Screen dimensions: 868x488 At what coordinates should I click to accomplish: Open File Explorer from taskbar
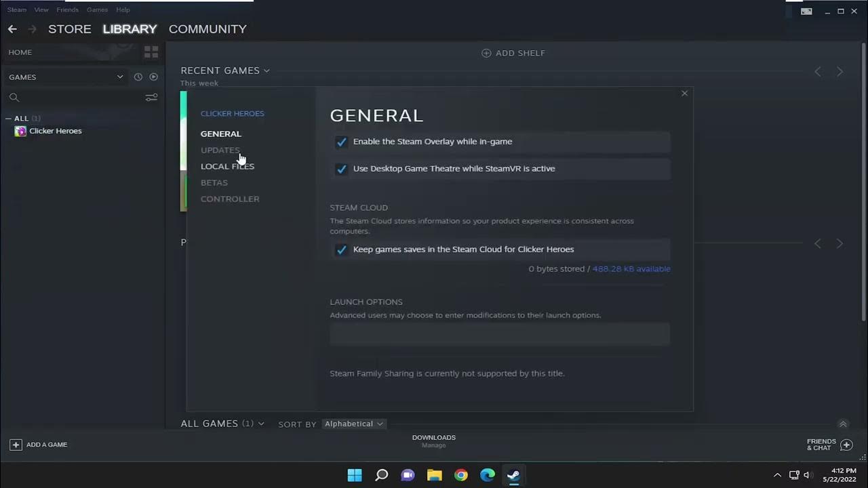pyautogui.click(x=435, y=475)
